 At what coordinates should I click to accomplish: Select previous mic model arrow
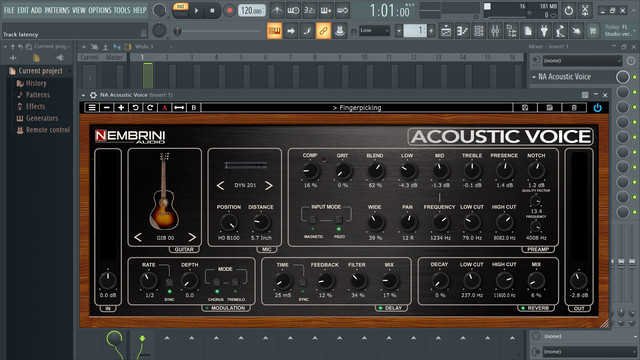pyautogui.click(x=220, y=186)
